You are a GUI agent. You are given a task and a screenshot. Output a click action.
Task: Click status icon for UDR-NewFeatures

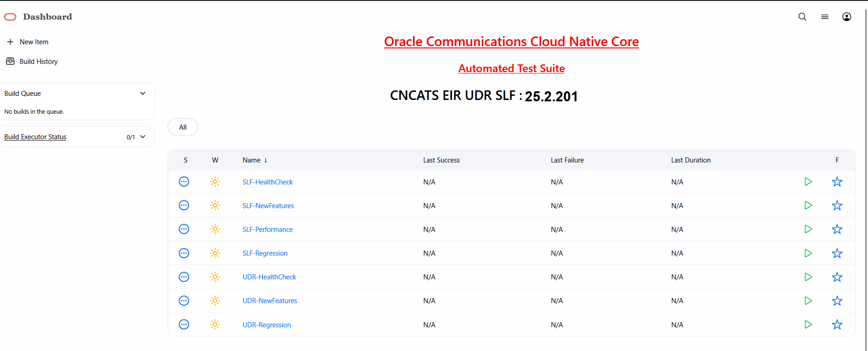pyautogui.click(x=184, y=301)
